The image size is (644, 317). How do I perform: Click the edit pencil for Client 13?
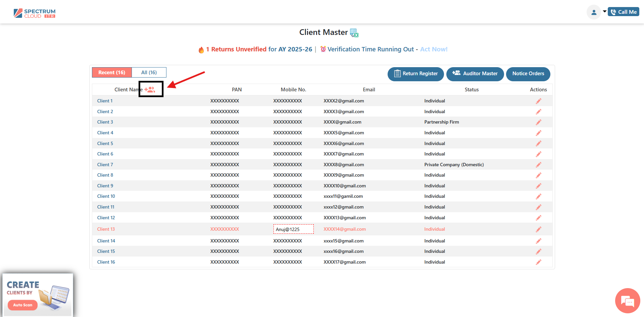(x=538, y=229)
